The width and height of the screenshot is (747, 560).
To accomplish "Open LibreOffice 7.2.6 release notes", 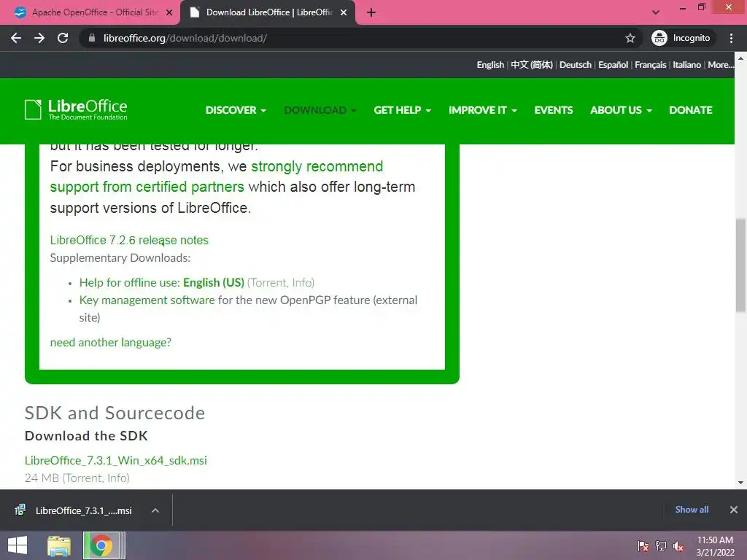I will click(x=129, y=240).
